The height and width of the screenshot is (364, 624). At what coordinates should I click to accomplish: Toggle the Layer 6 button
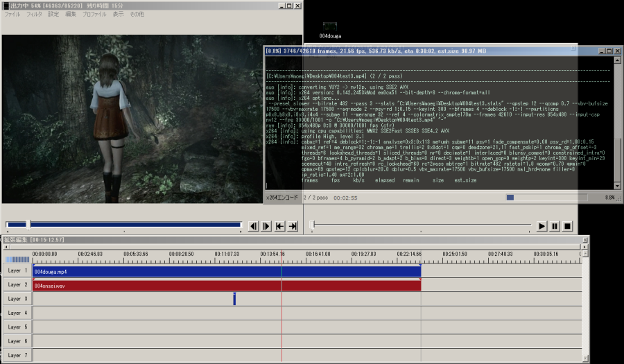(x=17, y=341)
